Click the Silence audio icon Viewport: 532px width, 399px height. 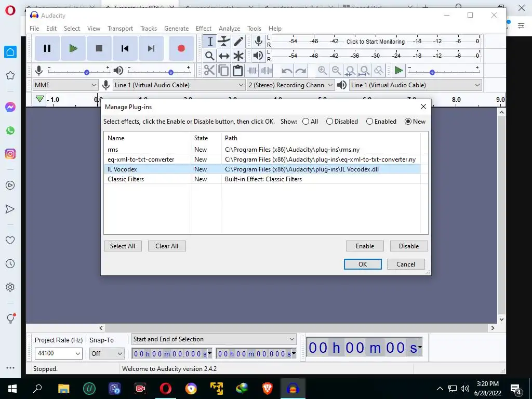[x=267, y=71]
